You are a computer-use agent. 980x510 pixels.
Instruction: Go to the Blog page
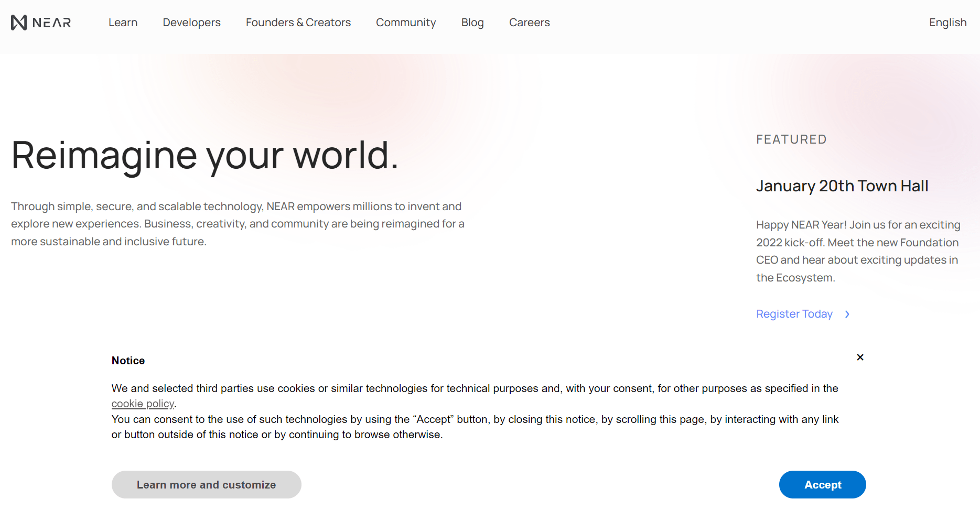[472, 23]
